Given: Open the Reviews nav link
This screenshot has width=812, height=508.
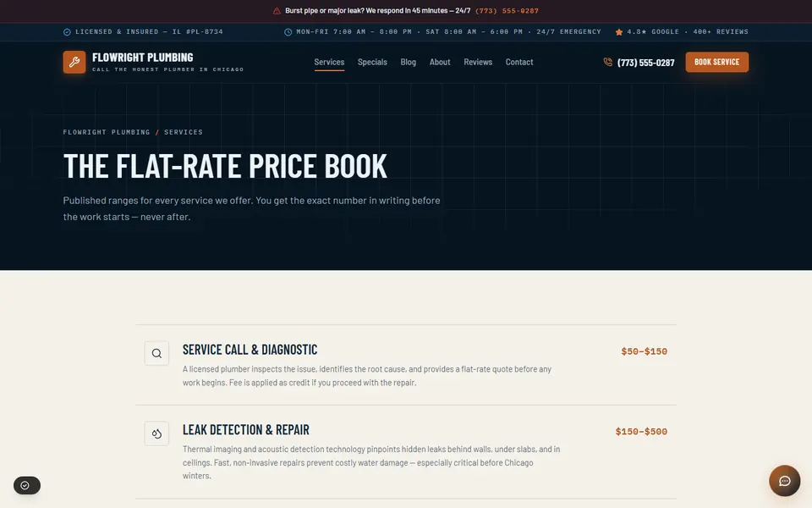Looking at the screenshot, I should pos(478,62).
